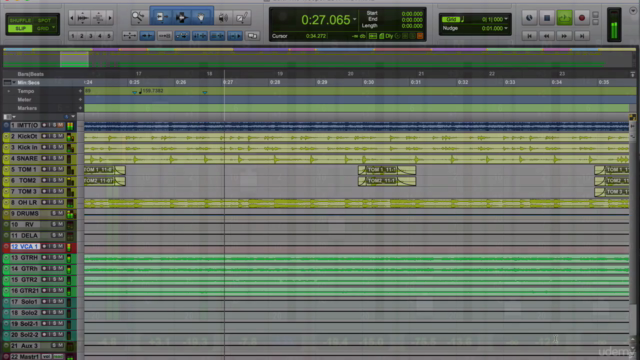Open the Nudge value dropdown
The height and width of the screenshot is (360, 640).
coord(506,28)
